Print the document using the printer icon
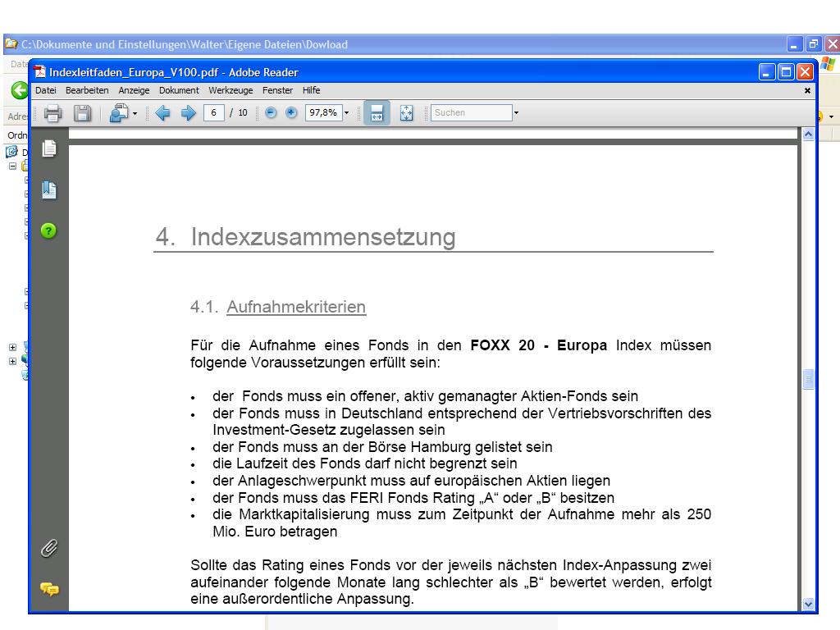Viewport: 840px width, 630px height. click(x=52, y=113)
